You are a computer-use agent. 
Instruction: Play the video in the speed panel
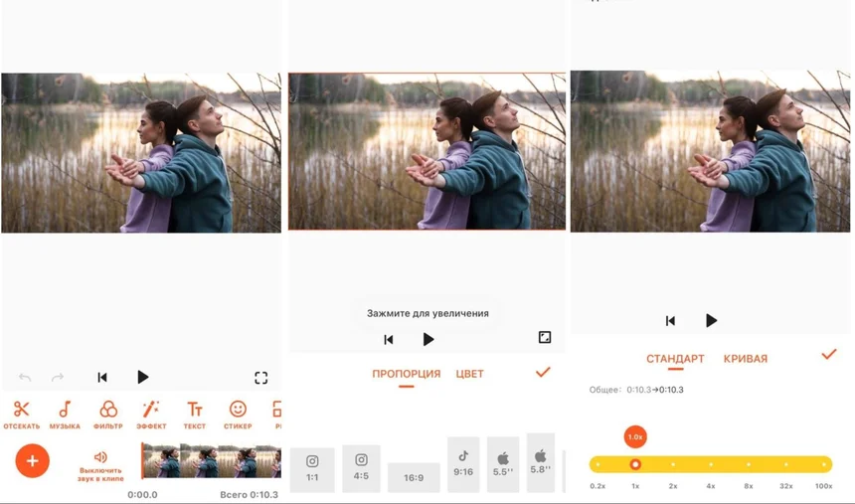[x=711, y=320]
